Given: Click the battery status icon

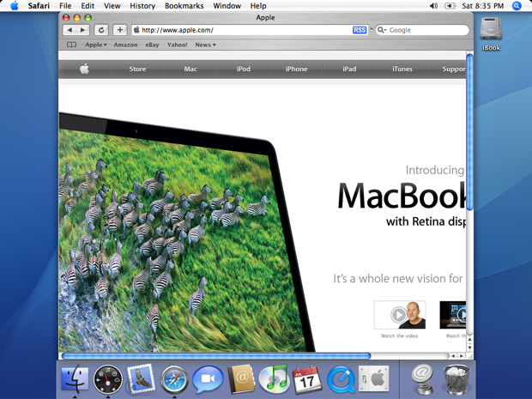Looking at the screenshot, I should pos(450,6).
